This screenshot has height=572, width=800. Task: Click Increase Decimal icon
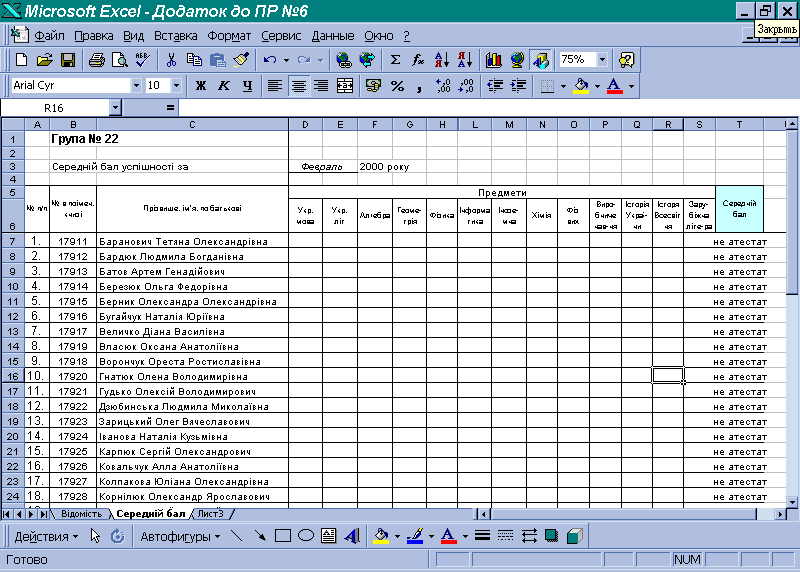(x=443, y=86)
